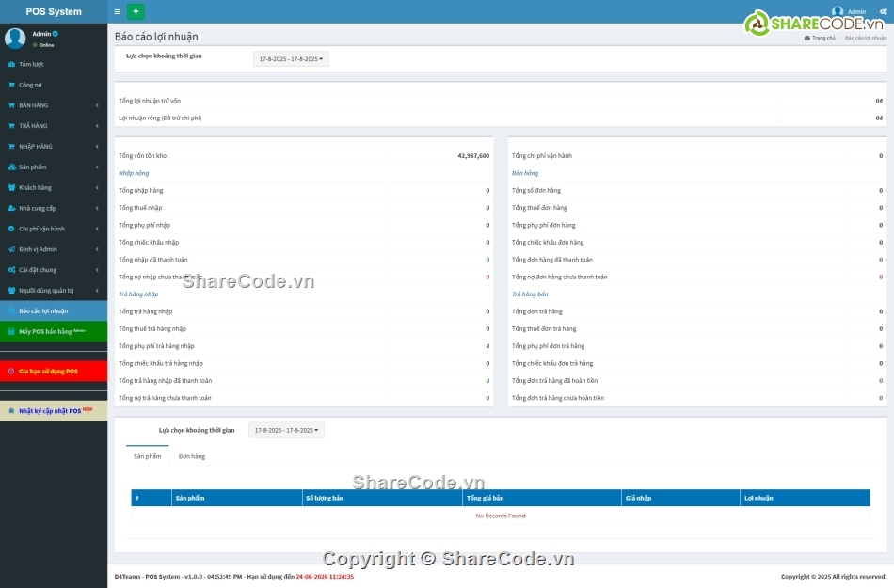894x588 pixels.
Task: Click the Sản phẩm cubes icon
Action: 11,167
